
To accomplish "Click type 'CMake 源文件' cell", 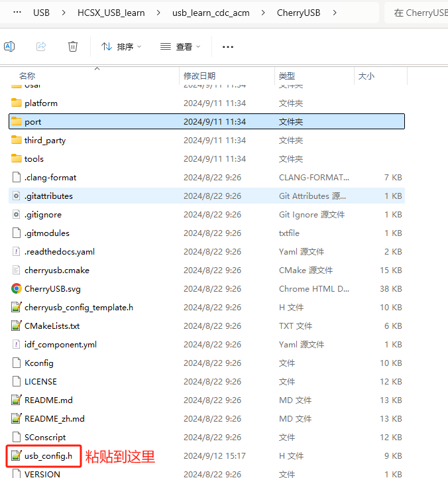I will click(306, 270).
